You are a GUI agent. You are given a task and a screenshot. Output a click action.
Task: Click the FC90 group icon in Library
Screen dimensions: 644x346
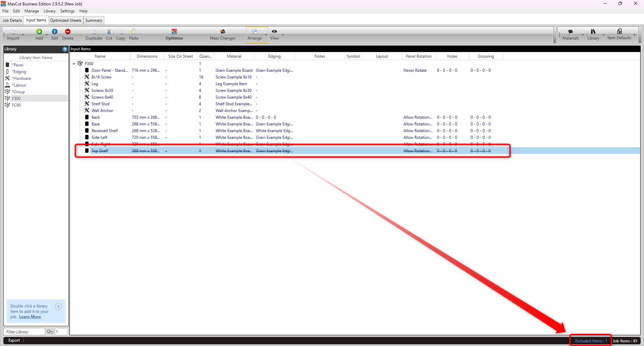pyautogui.click(x=7, y=105)
